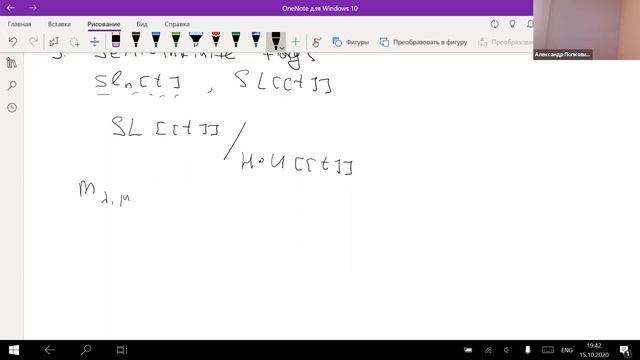Go back with the title bar arrow
The width and height of the screenshot is (640, 360).
pyautogui.click(x=11, y=8)
